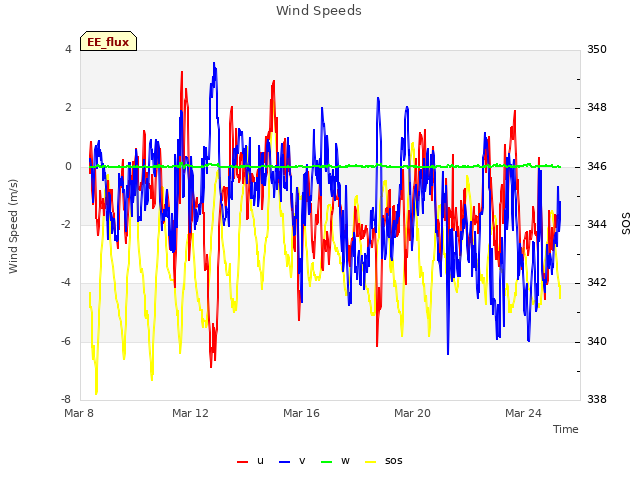Viewport: 640px width, 480px height.
Task: Click the Wind Speed (m/s) axis title
Action: [13, 226]
